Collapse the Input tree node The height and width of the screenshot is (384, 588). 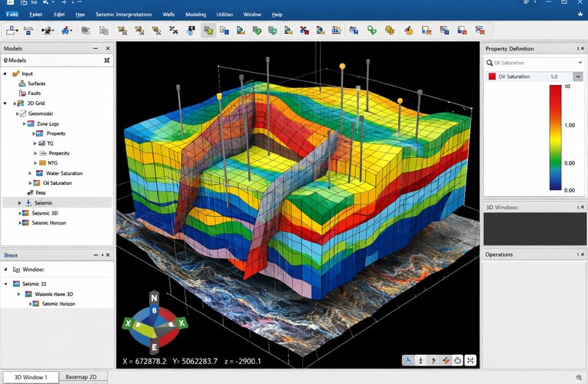[x=5, y=74]
